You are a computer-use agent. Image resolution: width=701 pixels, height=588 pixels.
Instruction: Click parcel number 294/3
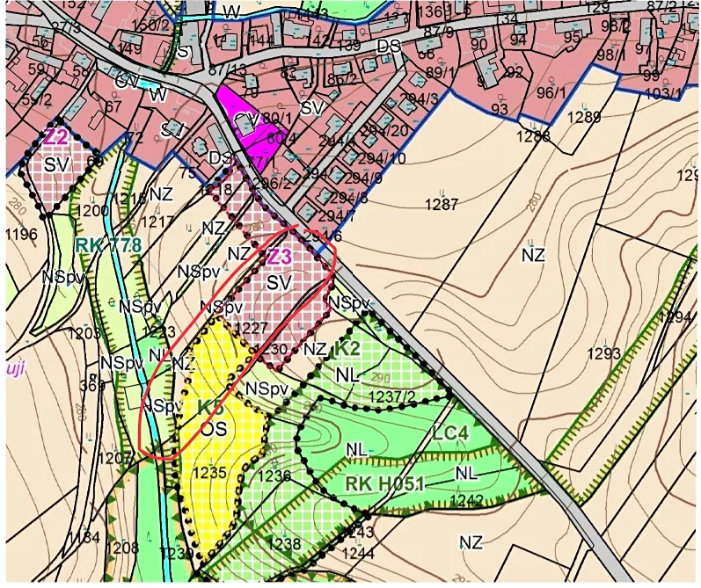tap(420, 98)
